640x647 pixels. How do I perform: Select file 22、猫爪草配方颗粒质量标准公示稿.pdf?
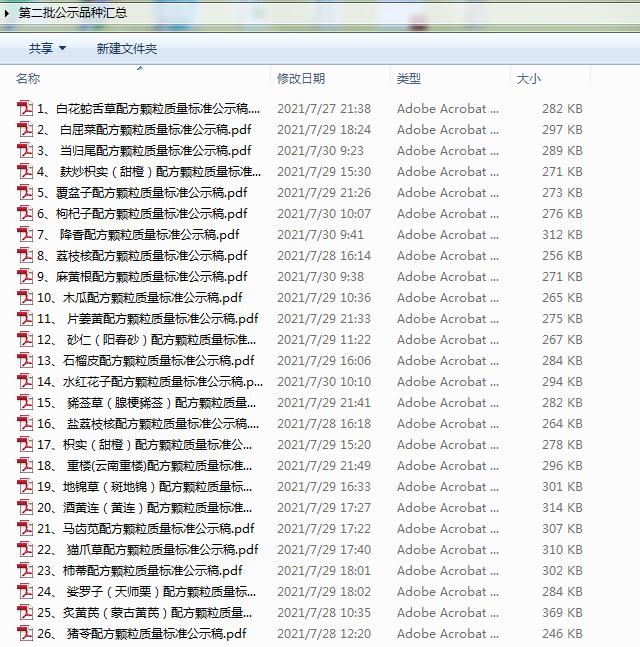tap(147, 550)
